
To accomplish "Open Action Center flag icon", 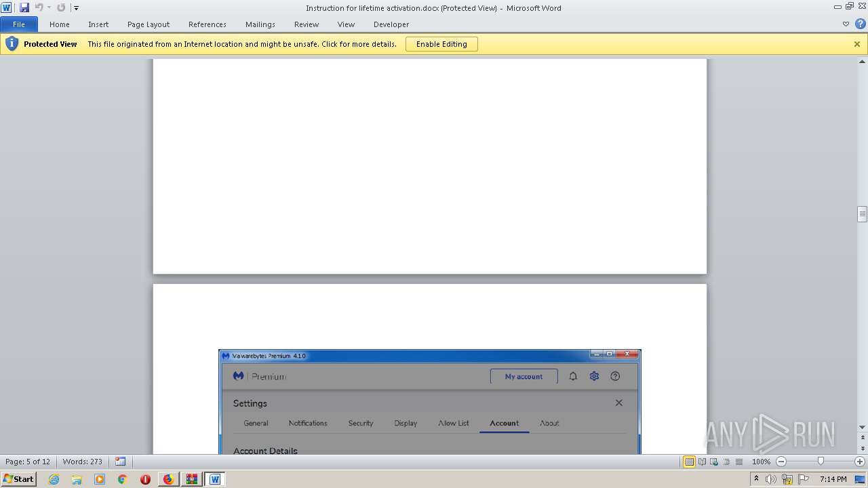I will coord(804,479).
